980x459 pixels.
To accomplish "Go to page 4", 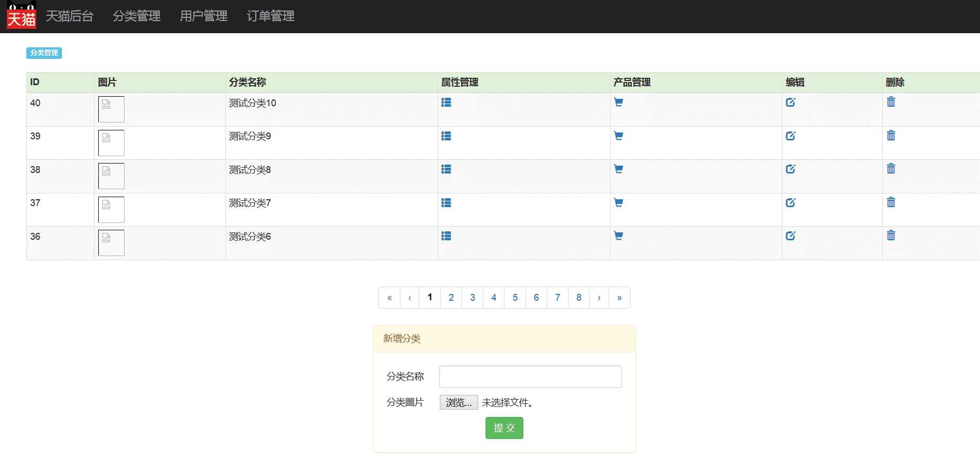I will pos(494,298).
